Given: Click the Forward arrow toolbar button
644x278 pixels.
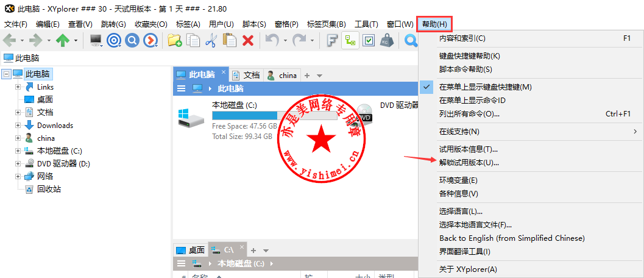Looking at the screenshot, I should (36, 40).
